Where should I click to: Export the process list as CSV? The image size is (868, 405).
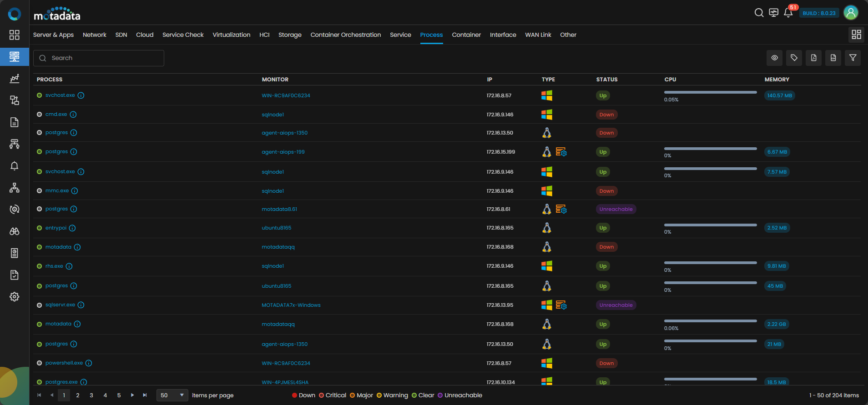[833, 58]
